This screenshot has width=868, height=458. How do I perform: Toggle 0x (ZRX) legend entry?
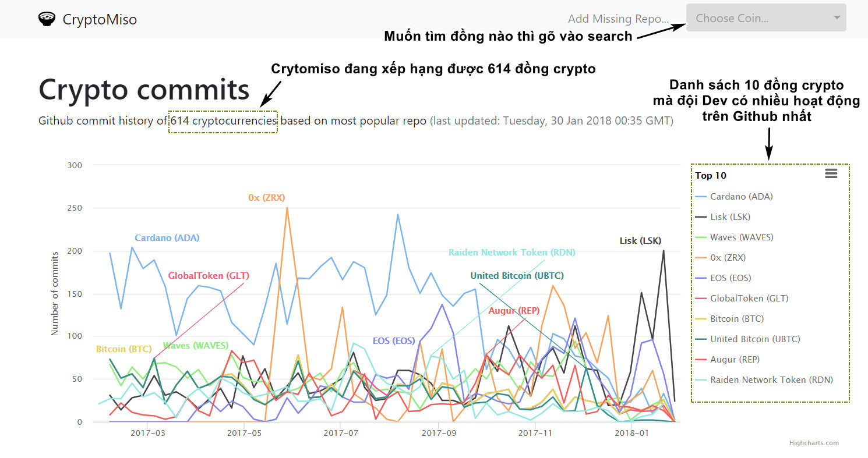pyautogui.click(x=728, y=258)
